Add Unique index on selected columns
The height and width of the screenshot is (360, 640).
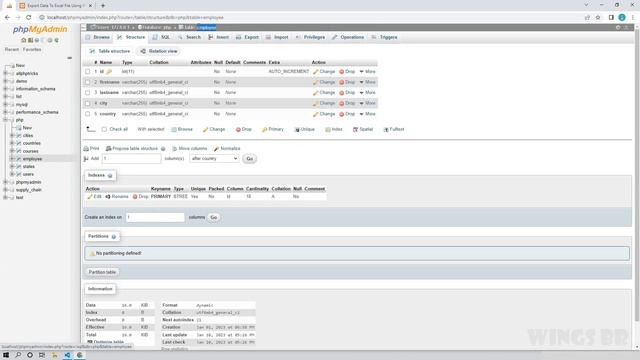coord(304,129)
